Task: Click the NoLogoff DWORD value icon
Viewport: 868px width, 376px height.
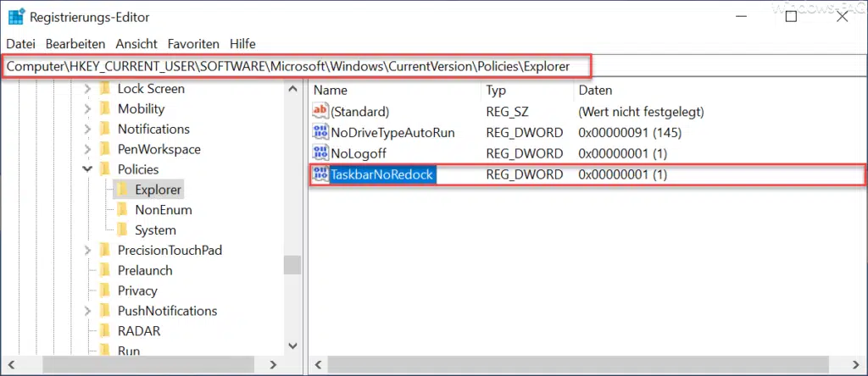Action: (320, 153)
